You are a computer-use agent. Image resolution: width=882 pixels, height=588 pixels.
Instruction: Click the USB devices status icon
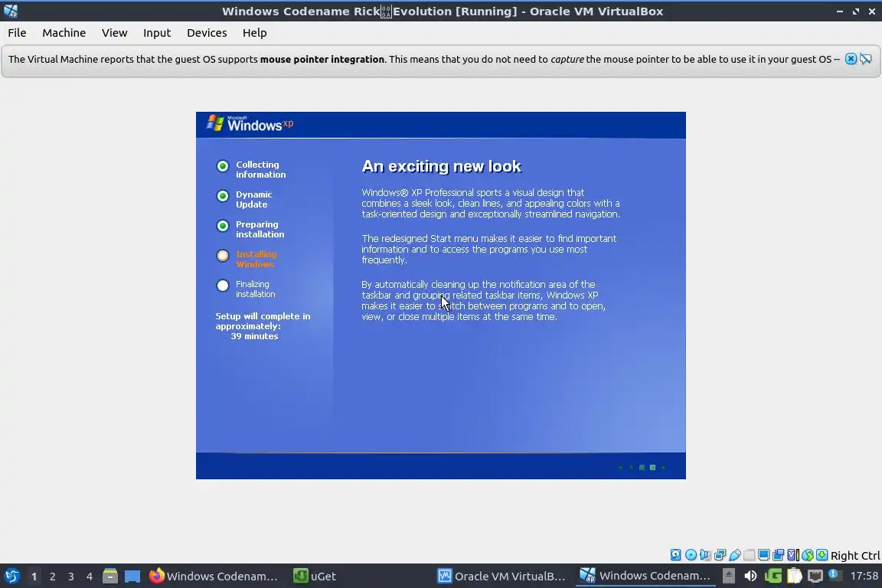[735, 555]
